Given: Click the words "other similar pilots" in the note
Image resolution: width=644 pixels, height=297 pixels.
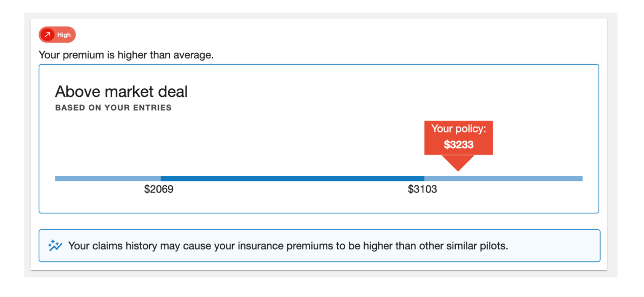Looking at the screenshot, I should [463, 246].
